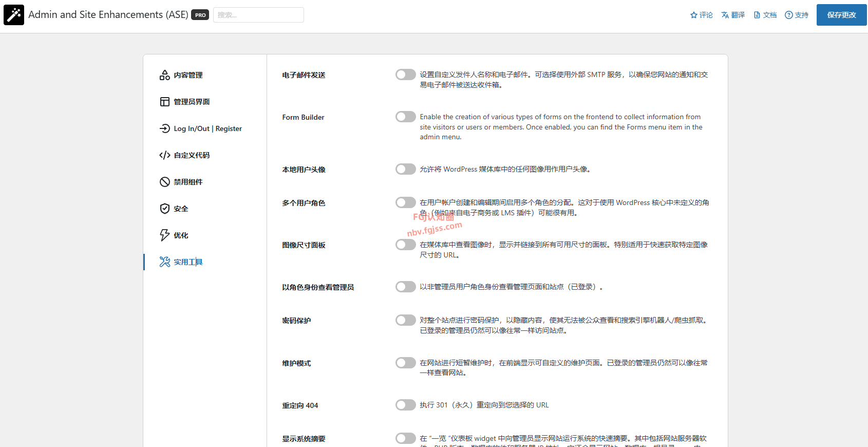Screen dimensions: 868x447
Task: Click the 内容管理 shapes icon
Action: tap(165, 75)
